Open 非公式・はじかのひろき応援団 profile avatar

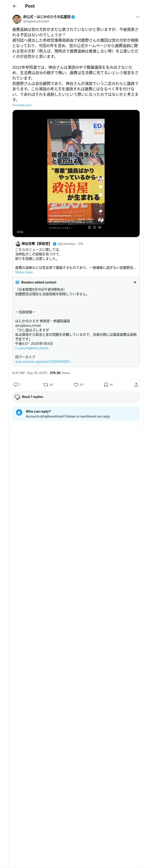pos(17,19)
